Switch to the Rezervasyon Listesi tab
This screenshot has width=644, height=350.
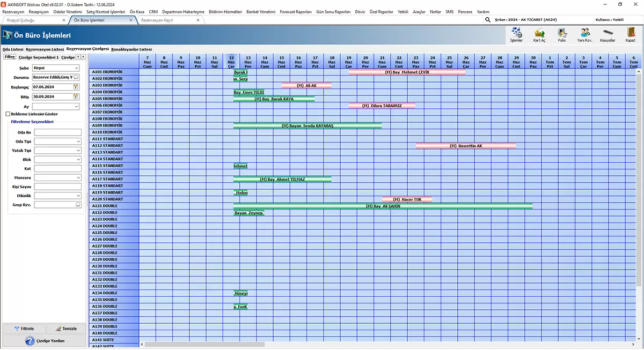[x=45, y=49]
